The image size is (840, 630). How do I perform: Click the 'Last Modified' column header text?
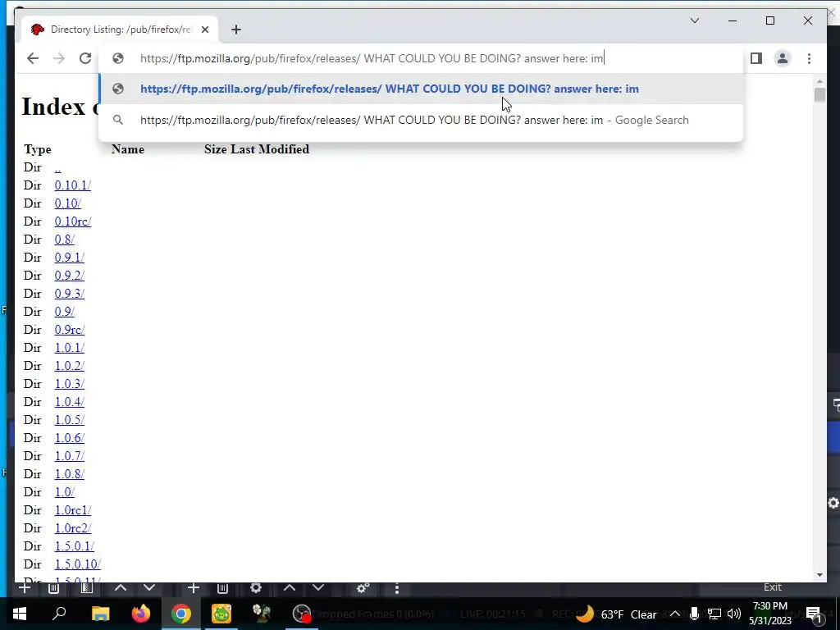tap(269, 149)
